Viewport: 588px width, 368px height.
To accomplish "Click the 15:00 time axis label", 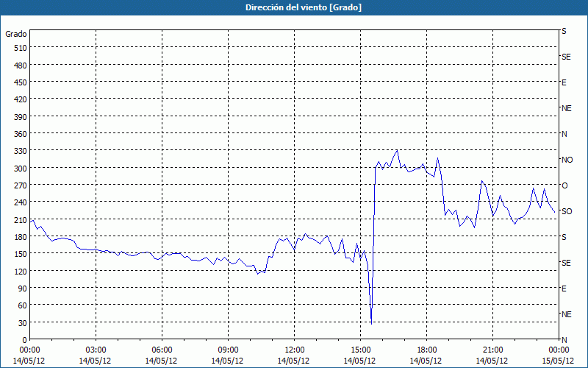I will click(360, 350).
